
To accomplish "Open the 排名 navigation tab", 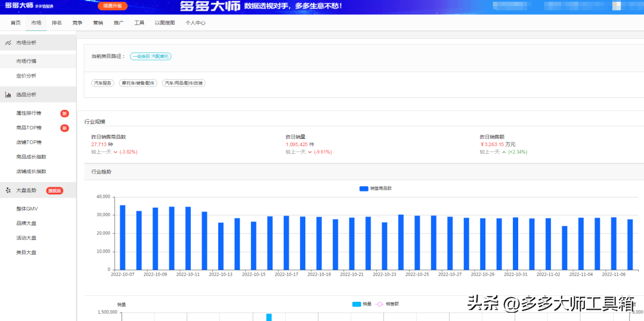I will [57, 23].
